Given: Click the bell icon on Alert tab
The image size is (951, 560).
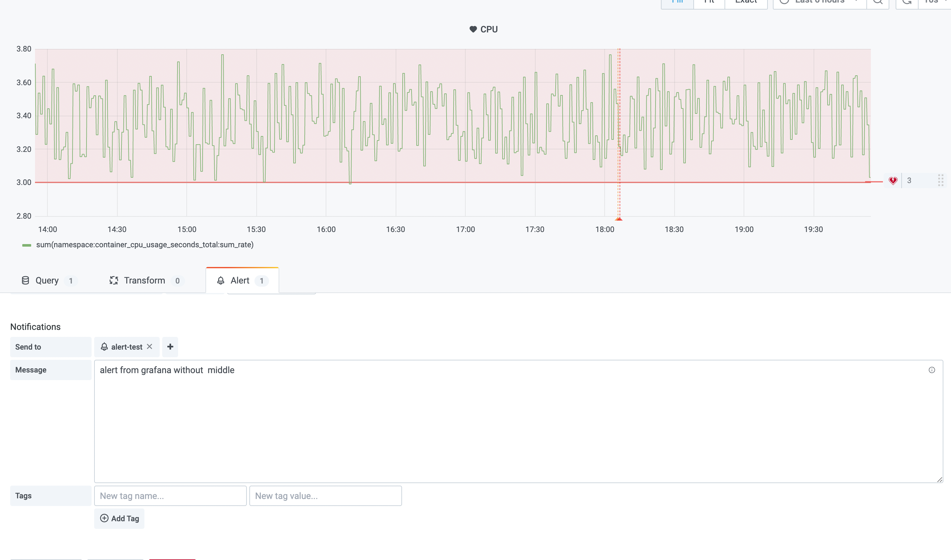Looking at the screenshot, I should 221,280.
